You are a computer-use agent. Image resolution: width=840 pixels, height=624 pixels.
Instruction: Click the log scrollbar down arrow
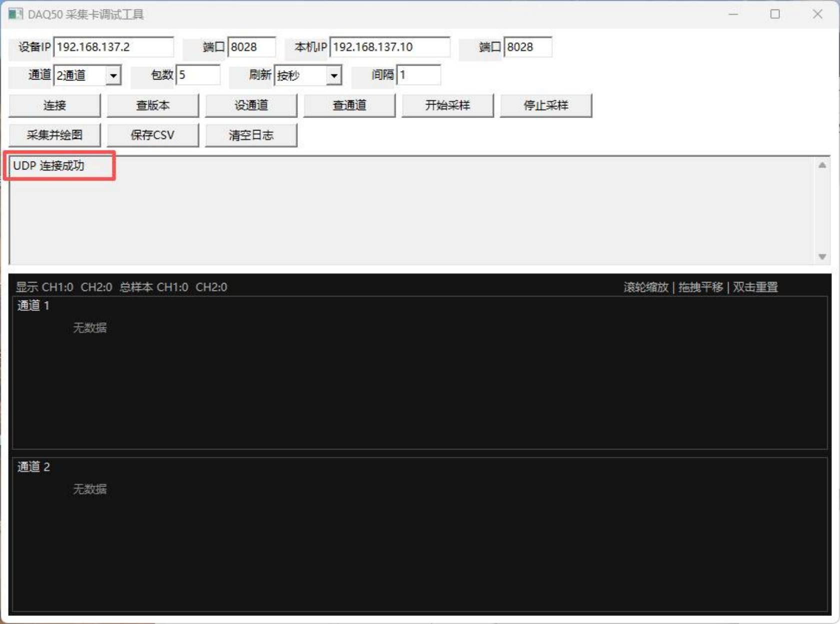coord(822,256)
